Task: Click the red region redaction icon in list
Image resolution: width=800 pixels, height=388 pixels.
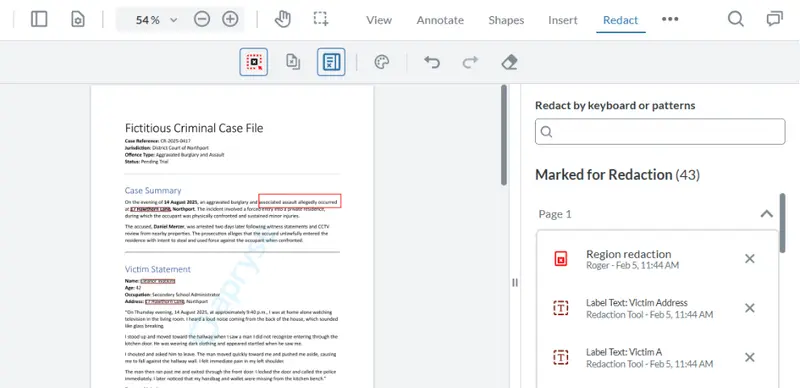Action: click(x=561, y=259)
